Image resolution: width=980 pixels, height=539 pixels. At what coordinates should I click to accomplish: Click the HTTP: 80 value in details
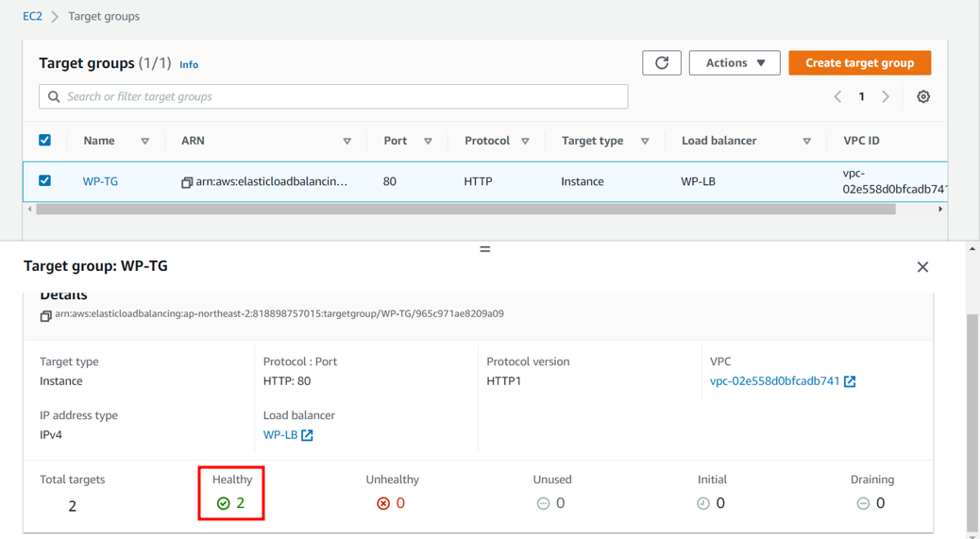point(287,381)
